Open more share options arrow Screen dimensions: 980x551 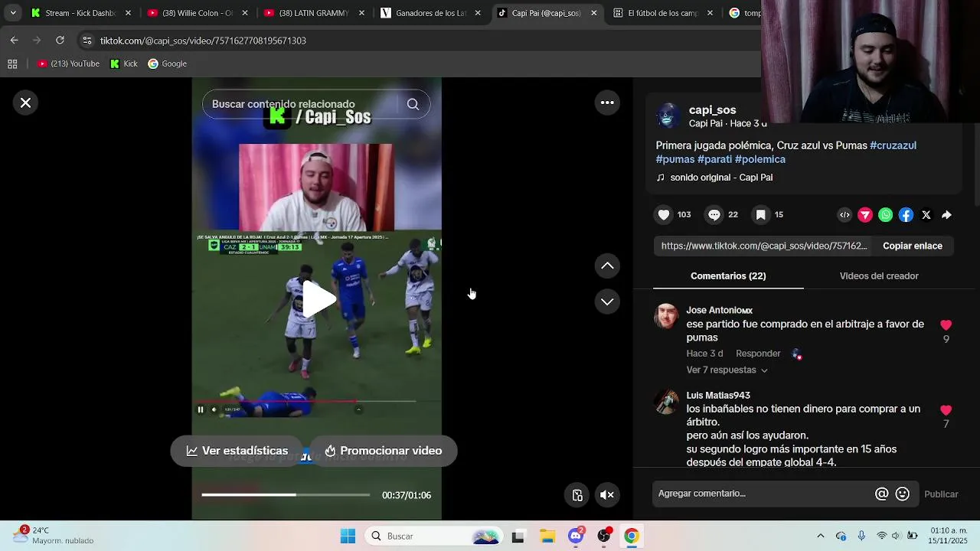click(x=946, y=215)
